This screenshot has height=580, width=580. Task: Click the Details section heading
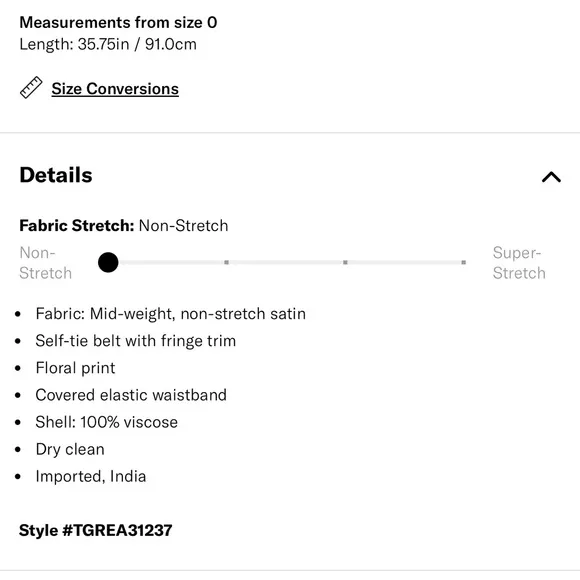56,175
